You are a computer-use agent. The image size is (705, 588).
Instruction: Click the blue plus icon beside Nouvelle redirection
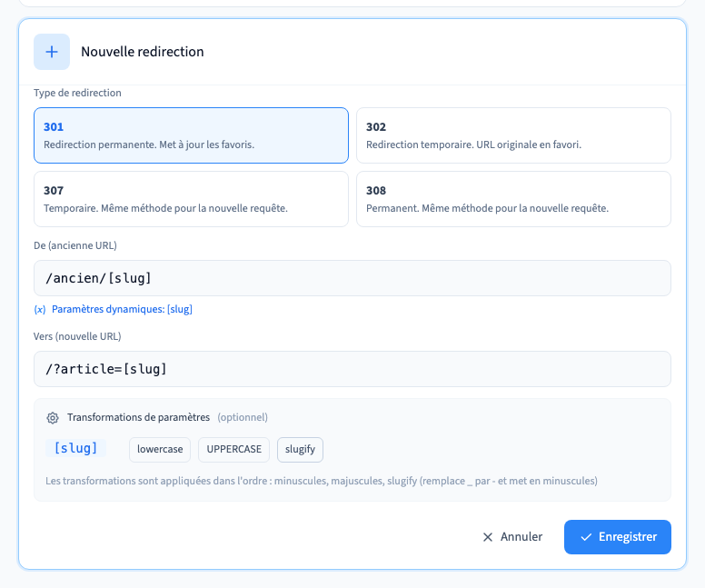click(x=52, y=52)
